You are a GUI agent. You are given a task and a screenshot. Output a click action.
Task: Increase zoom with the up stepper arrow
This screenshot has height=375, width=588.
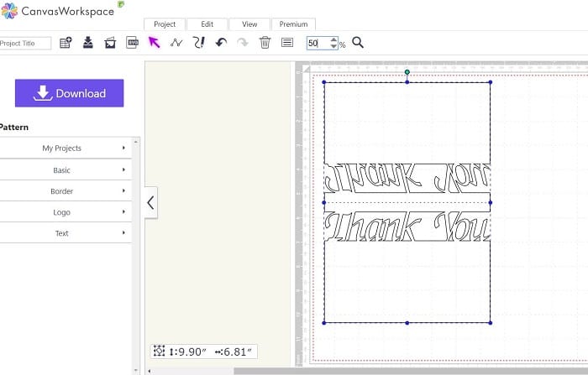click(x=333, y=39)
